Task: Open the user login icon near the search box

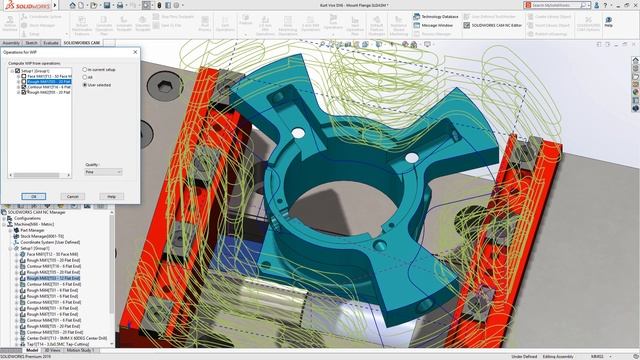Action: tap(596, 5)
